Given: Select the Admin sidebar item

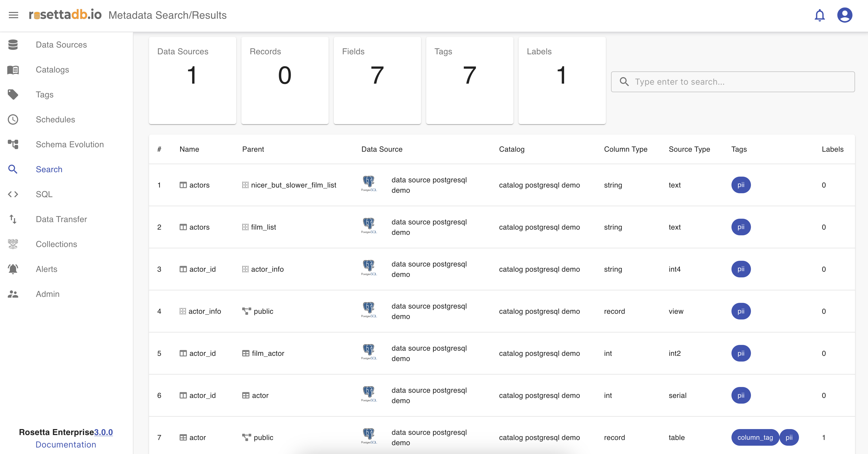Looking at the screenshot, I should point(48,294).
